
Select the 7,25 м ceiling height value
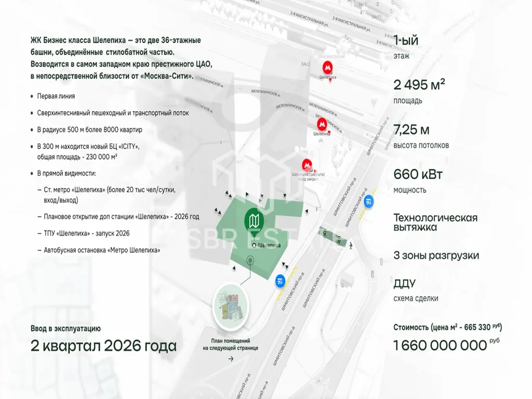point(411,130)
